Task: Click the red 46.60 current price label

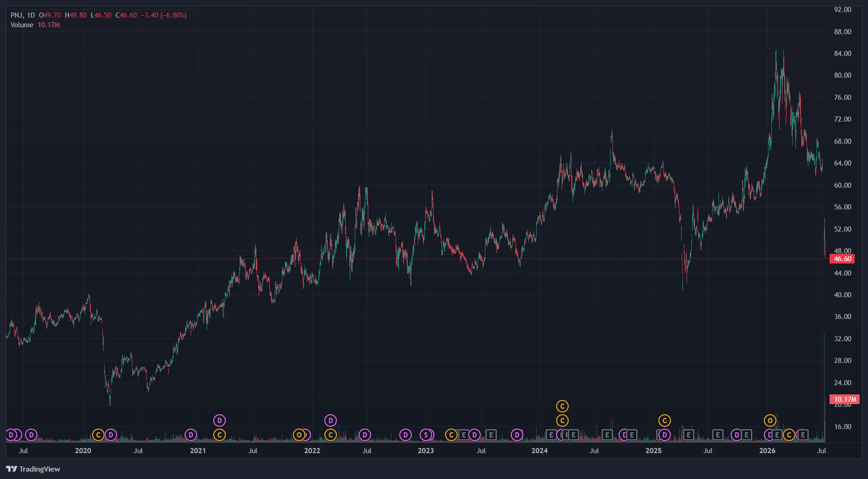Action: click(x=842, y=259)
